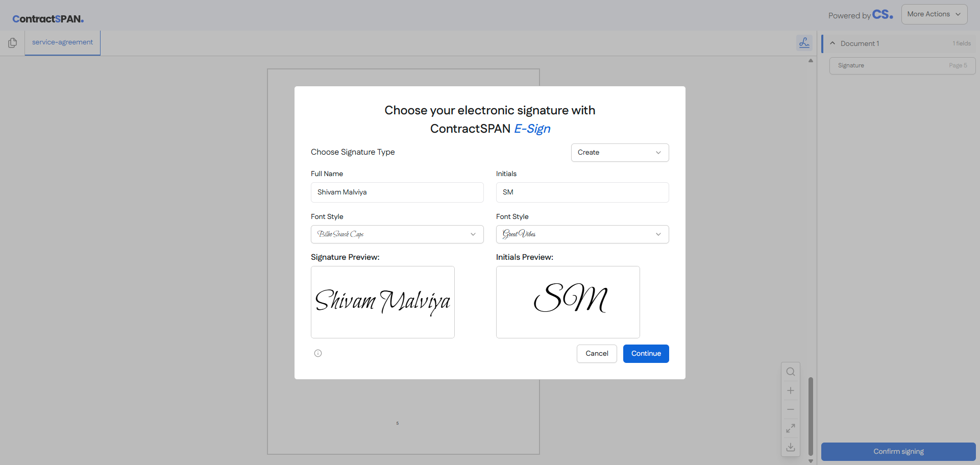Zoom in on the document
Viewport: 980px width, 465px height.
point(791,390)
